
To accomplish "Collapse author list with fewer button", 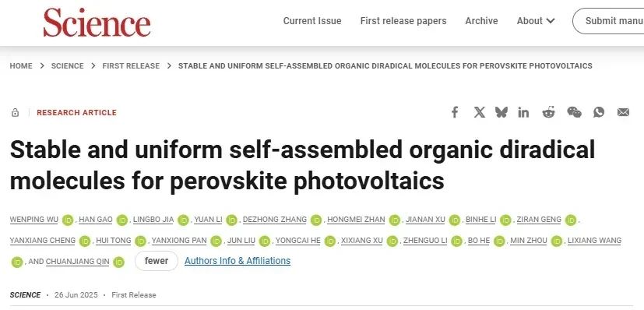I will [x=157, y=261].
